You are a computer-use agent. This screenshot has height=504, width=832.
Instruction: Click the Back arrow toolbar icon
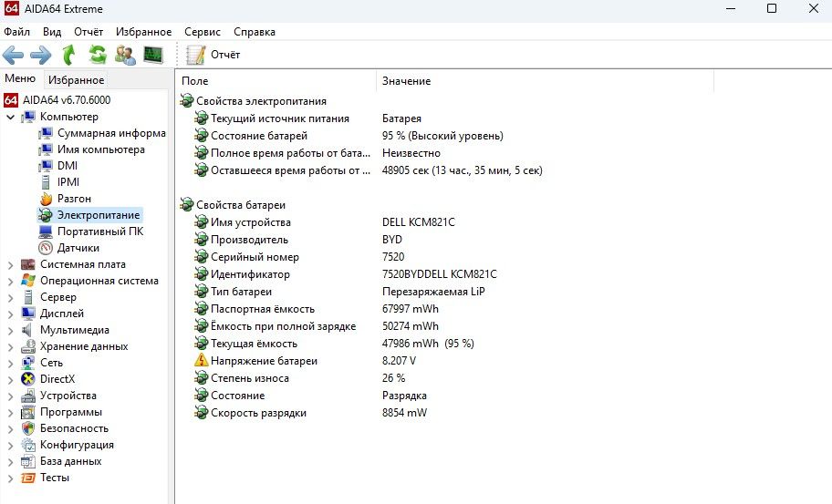(x=14, y=55)
